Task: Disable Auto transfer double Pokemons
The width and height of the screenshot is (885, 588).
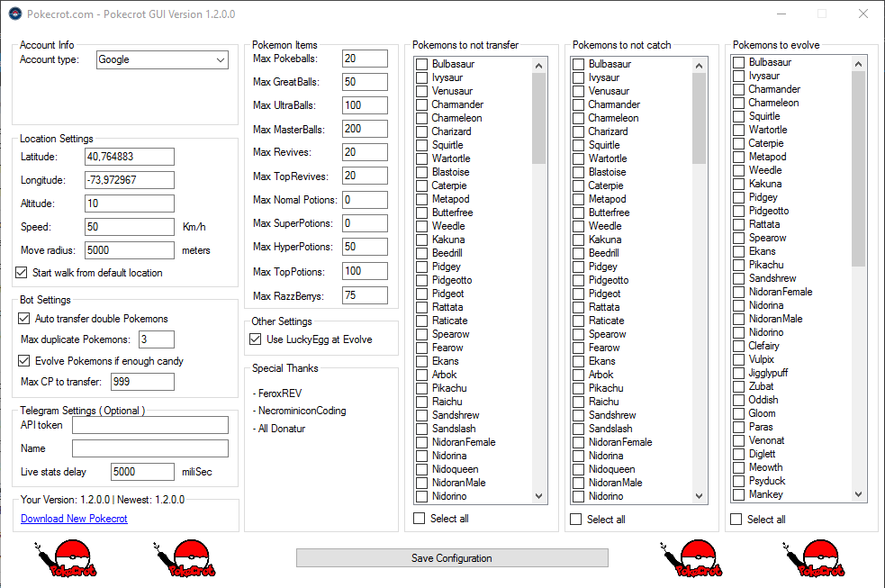Action: (x=24, y=319)
